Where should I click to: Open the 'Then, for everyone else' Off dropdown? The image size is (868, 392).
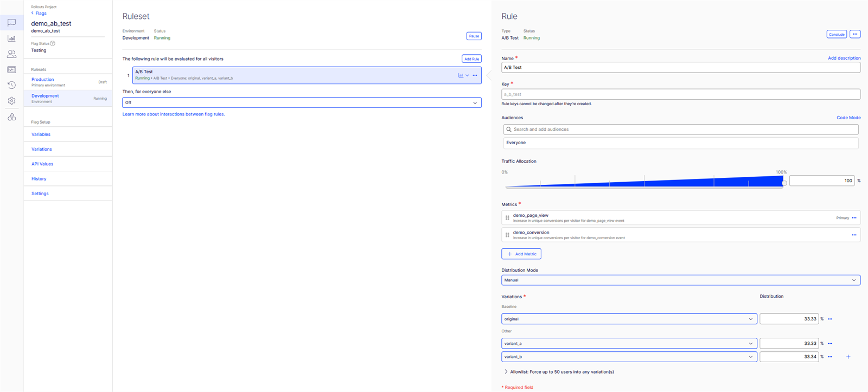[302, 102]
